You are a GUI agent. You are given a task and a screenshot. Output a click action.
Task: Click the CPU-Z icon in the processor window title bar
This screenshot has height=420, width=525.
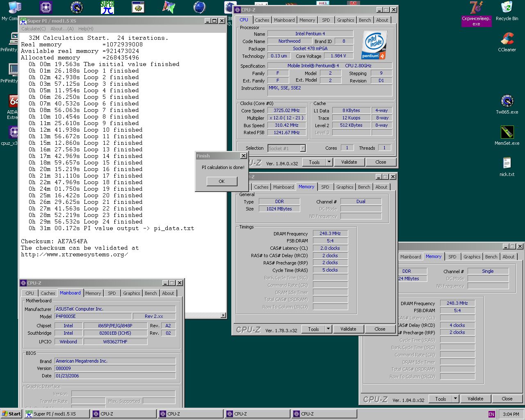pos(237,9)
